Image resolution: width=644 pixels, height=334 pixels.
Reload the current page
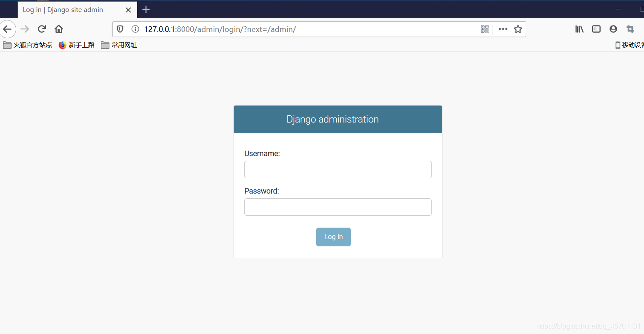(x=42, y=29)
